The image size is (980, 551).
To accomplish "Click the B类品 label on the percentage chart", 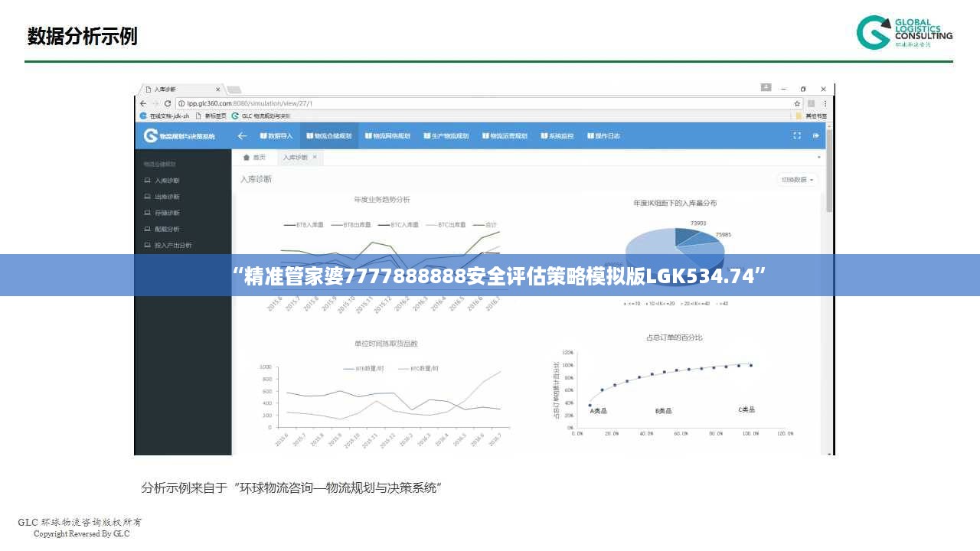I will coord(663,411).
